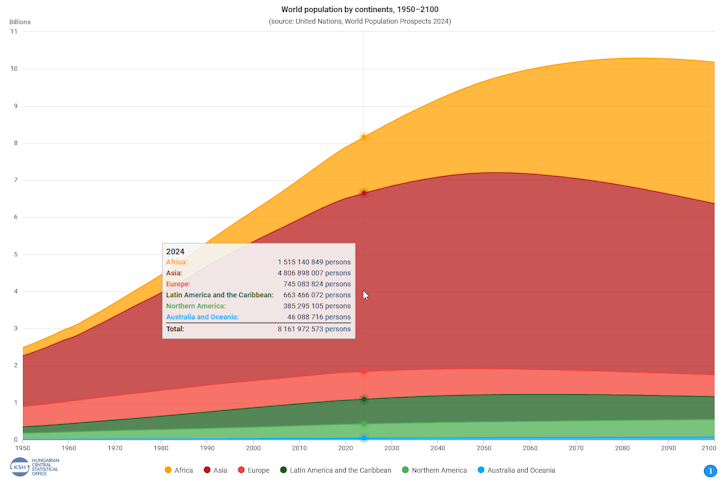Toggle Australia and Oceania legend entry
The height and width of the screenshot is (480, 720).
click(517, 470)
